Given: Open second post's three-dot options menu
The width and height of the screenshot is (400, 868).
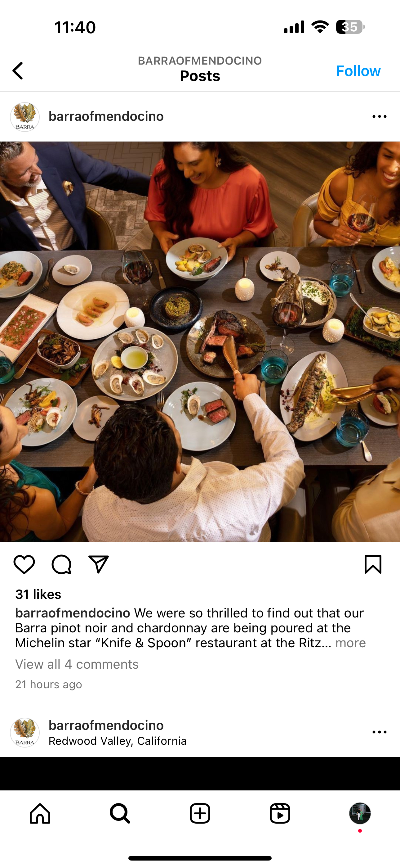Looking at the screenshot, I should tap(380, 732).
